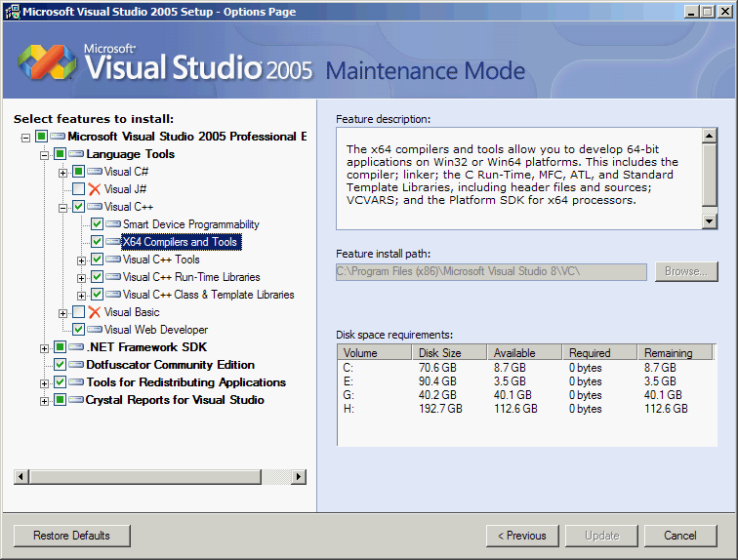Expand the .NET Framework SDK node
The height and width of the screenshot is (560, 738).
point(44,348)
